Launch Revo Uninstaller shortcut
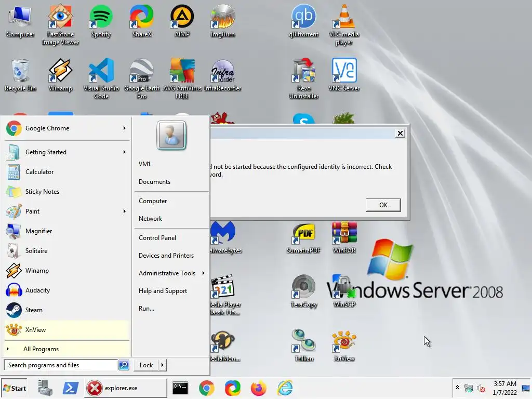Image resolution: width=532 pixels, height=399 pixels. pyautogui.click(x=303, y=79)
